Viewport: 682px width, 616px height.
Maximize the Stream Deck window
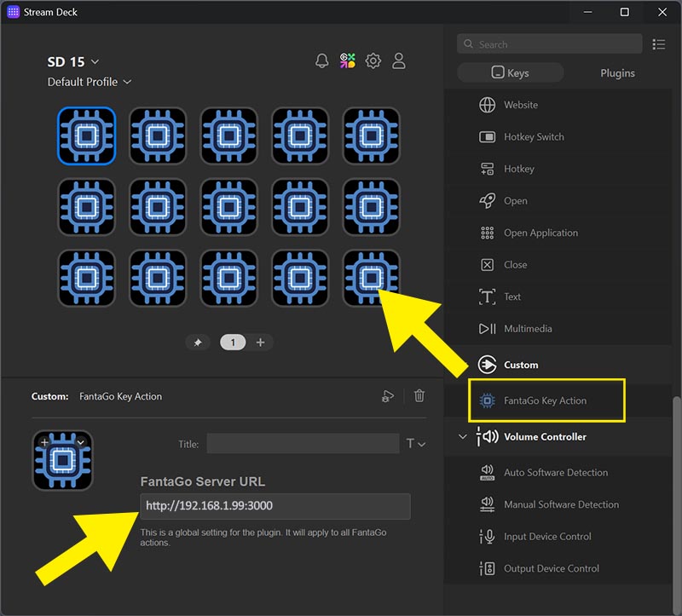pyautogui.click(x=625, y=12)
